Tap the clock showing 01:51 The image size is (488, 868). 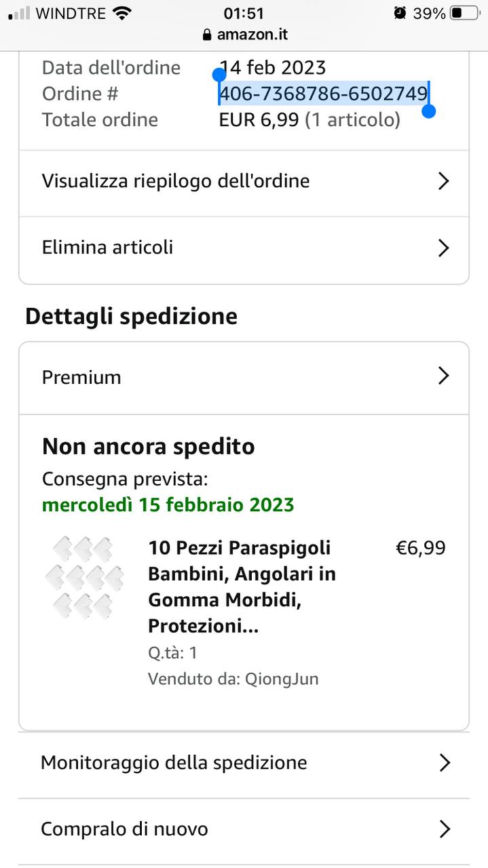(244, 14)
